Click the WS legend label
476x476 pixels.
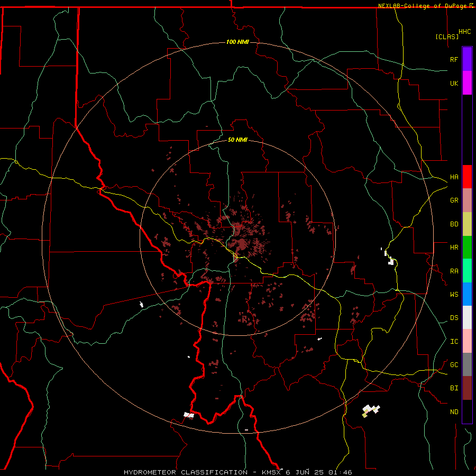pyautogui.click(x=454, y=294)
